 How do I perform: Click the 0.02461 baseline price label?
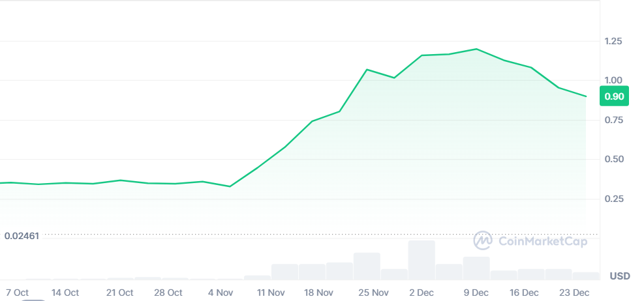tap(22, 236)
